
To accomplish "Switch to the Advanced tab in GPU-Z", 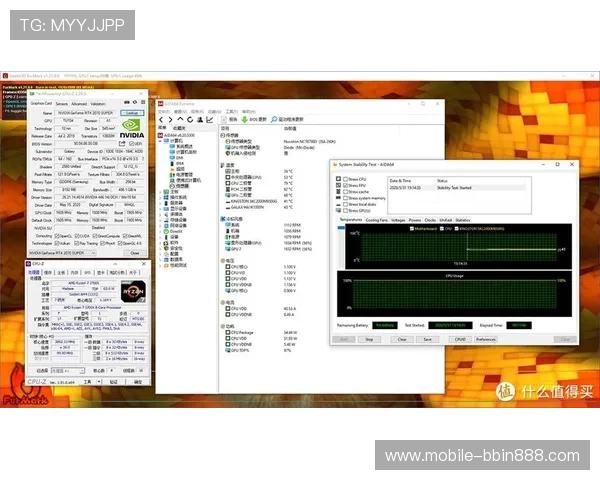I will point(79,104).
